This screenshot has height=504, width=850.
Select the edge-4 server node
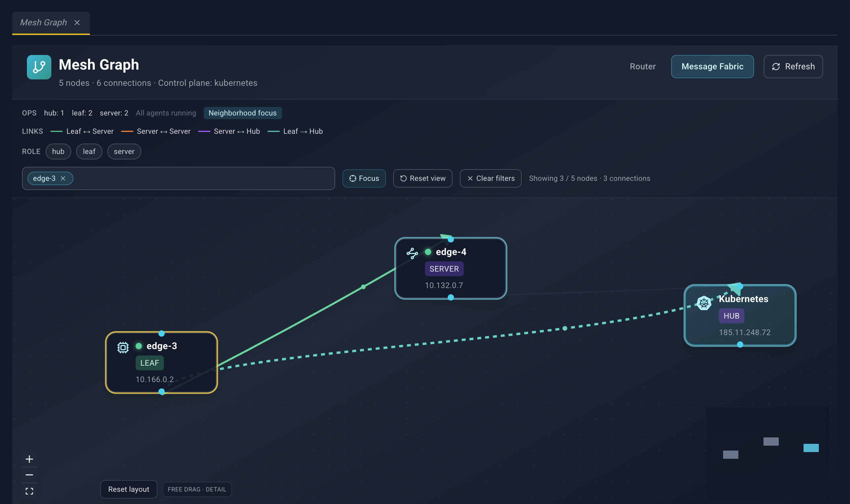coord(451,268)
